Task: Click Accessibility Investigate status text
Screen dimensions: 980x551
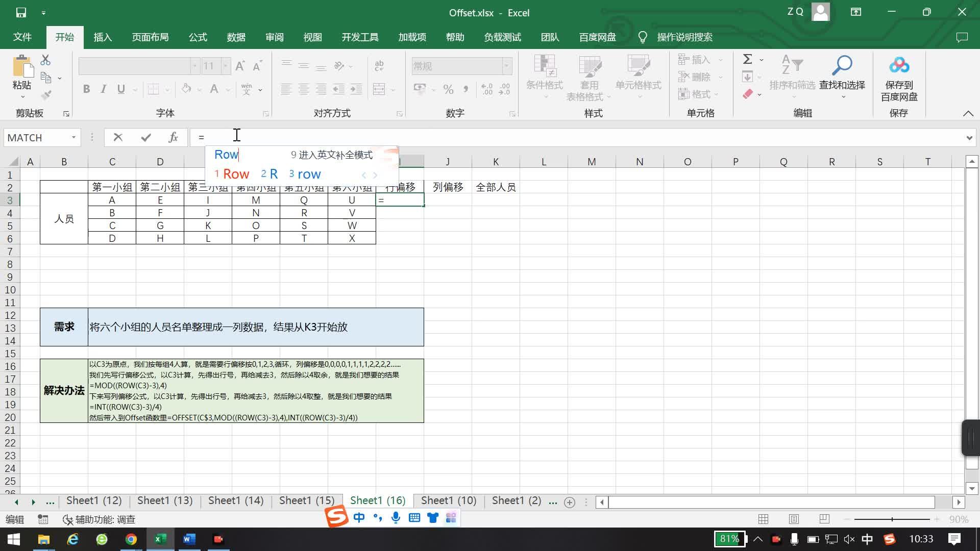Action: click(x=99, y=519)
